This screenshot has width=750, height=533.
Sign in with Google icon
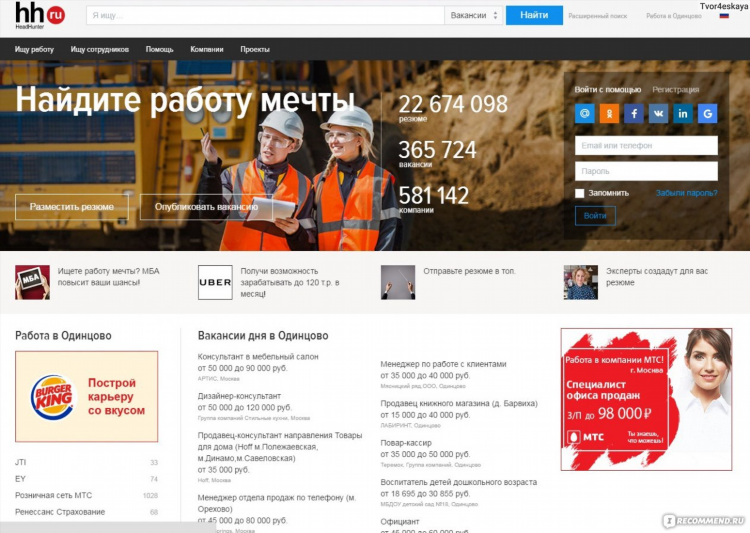[x=707, y=113]
